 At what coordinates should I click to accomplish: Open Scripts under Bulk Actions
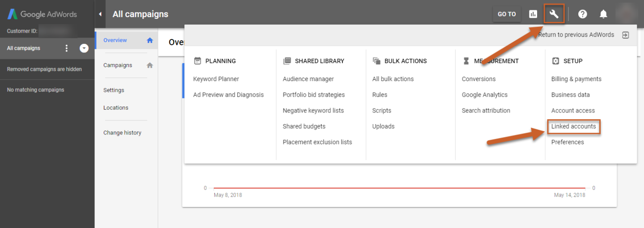tap(381, 111)
